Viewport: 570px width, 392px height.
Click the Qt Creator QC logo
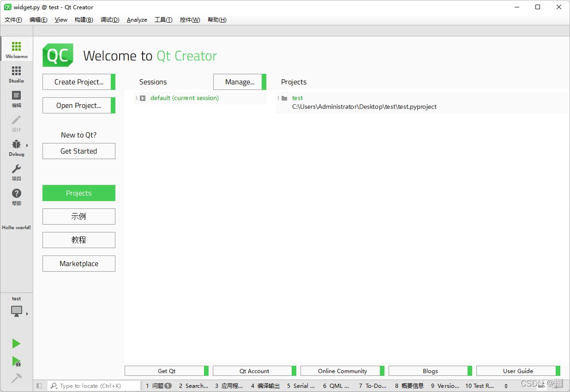(58, 55)
